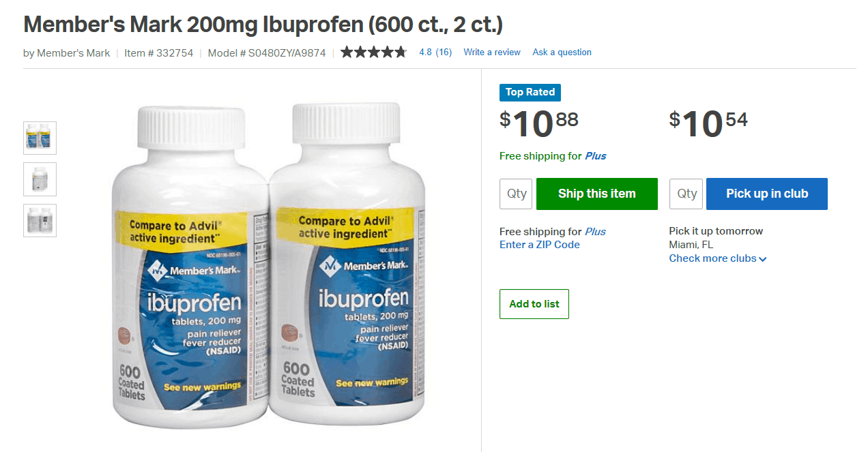
Task: View the second thumbnail showing bottle back
Action: click(x=40, y=179)
